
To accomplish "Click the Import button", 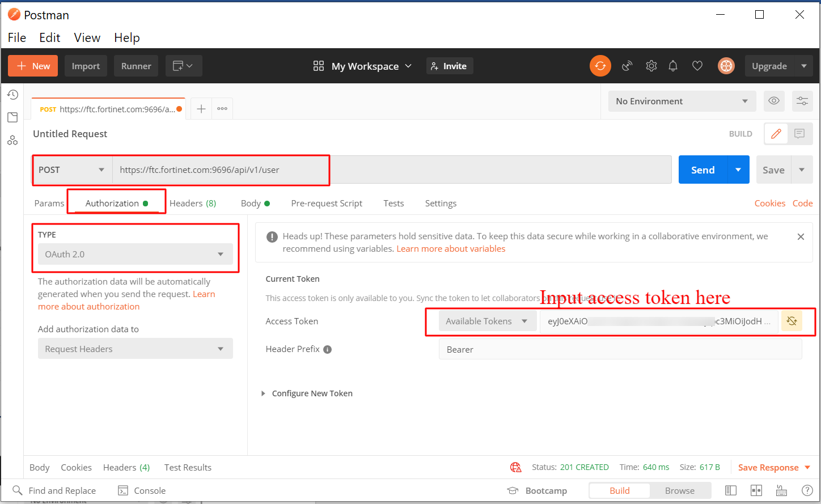I will point(86,66).
